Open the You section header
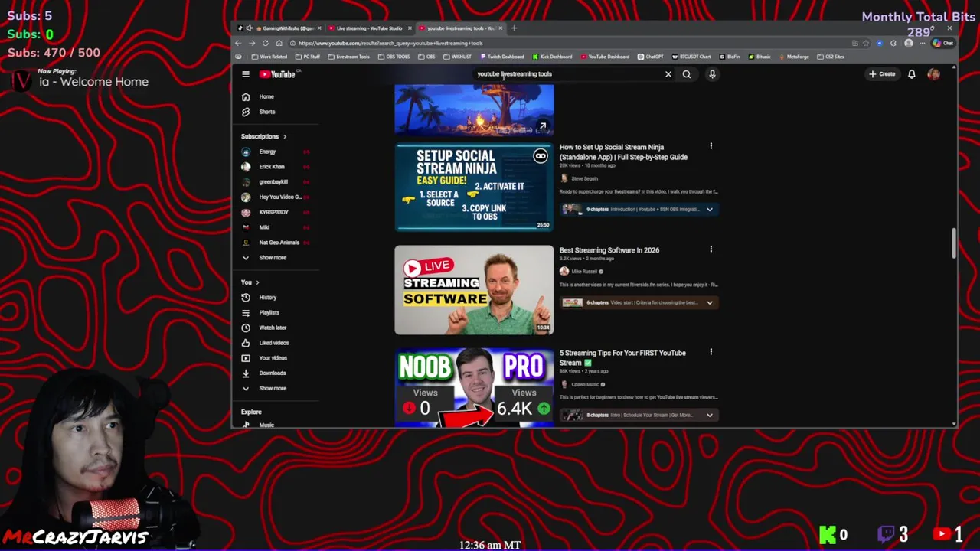Viewport: 980px width, 551px height. pyautogui.click(x=250, y=282)
